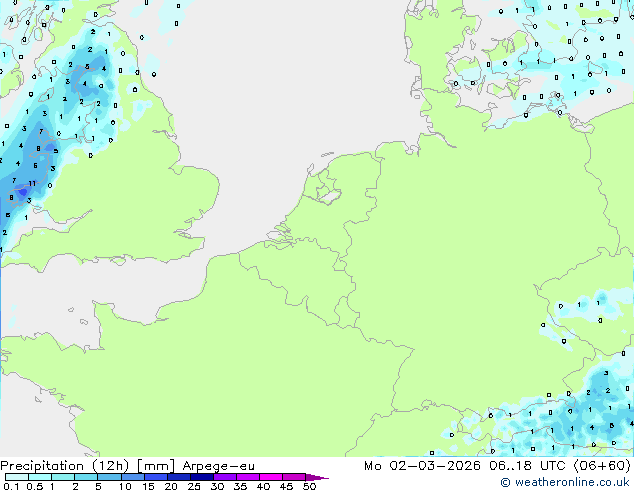The width and height of the screenshot is (634, 490).
Task: Open the weatheronline.co.uk copyright link
Action: point(565,482)
